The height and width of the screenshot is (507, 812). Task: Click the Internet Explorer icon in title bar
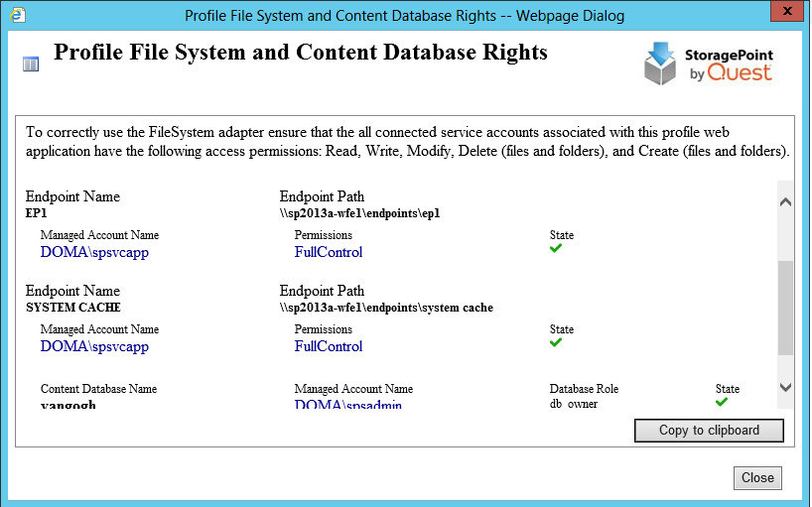click(20, 15)
